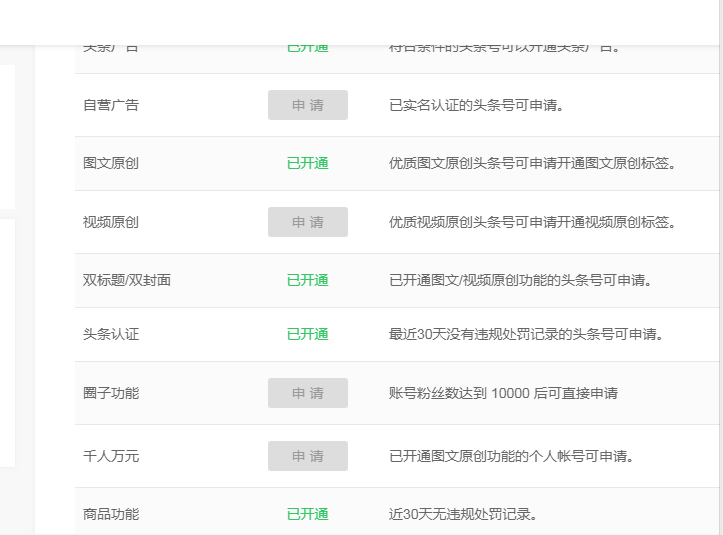The width and height of the screenshot is (723, 535).
Task: Click description 已开通图文/视频原创功能的头条号可申请
Action: click(x=520, y=280)
